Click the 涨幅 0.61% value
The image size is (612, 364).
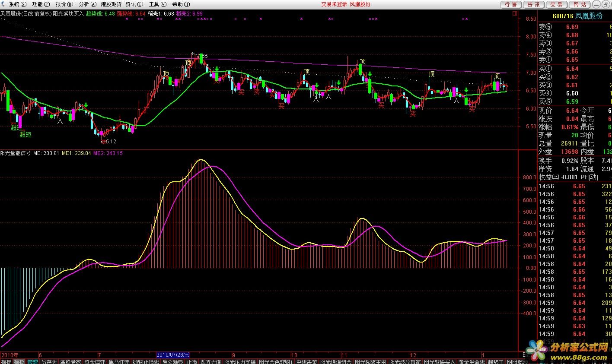click(x=570, y=127)
